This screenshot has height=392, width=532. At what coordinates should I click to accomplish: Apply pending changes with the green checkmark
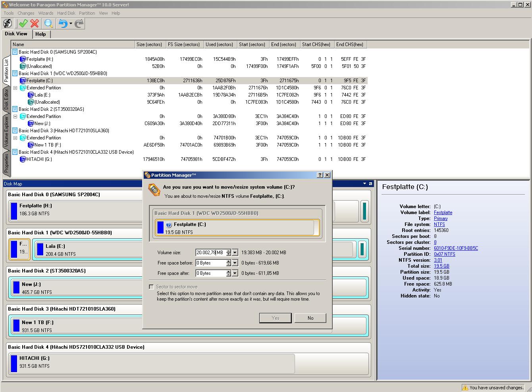(x=23, y=23)
